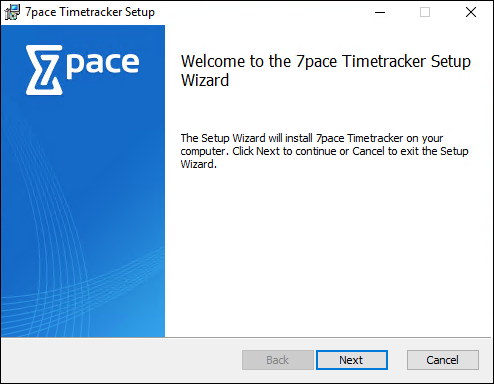Click the Next button to continue setup
Image resolution: width=494 pixels, height=384 pixels.
click(352, 360)
